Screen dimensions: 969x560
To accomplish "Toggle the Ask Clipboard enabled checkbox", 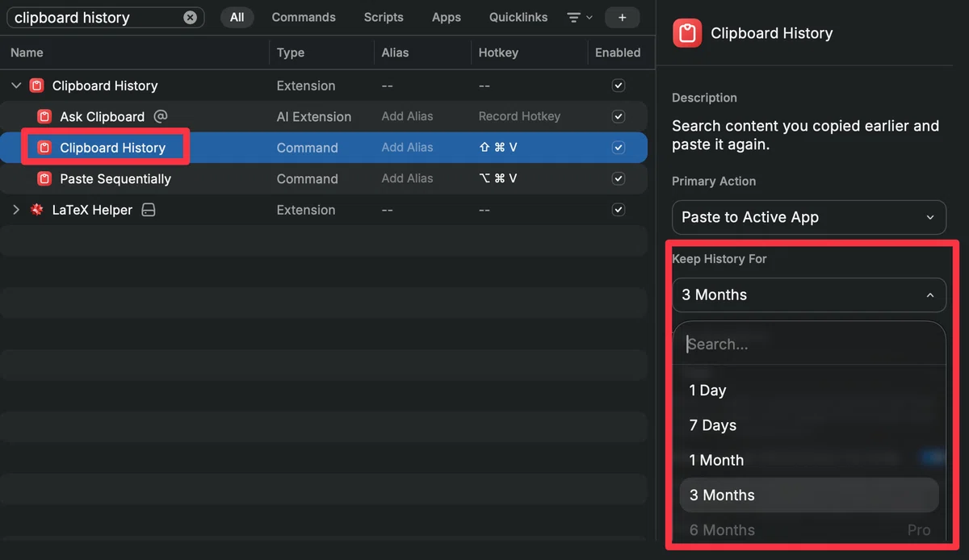I will pos(619,116).
